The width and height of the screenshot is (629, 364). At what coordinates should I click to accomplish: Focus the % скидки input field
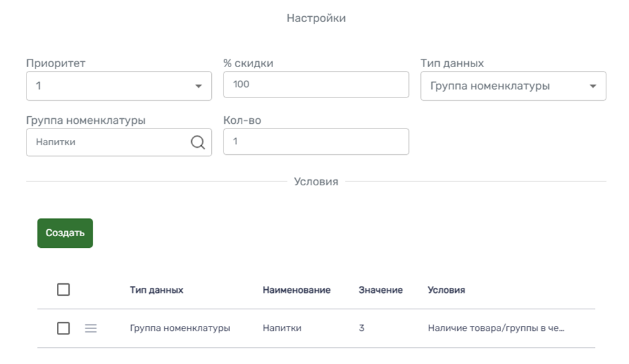[x=316, y=85]
